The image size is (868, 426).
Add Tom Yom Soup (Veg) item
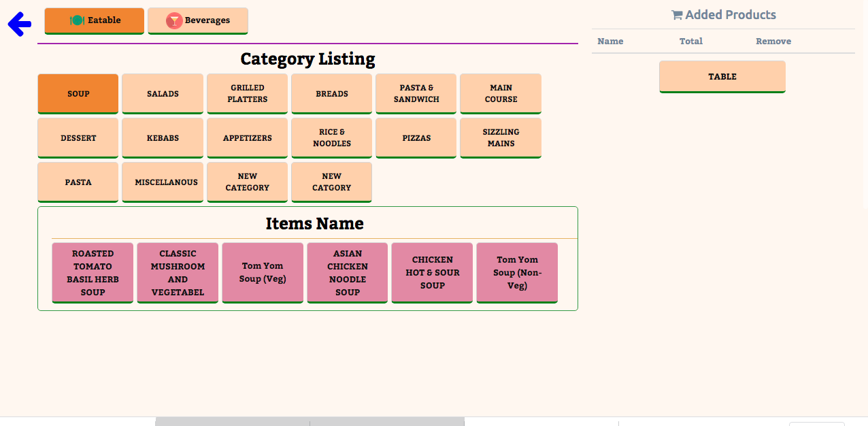tap(263, 273)
